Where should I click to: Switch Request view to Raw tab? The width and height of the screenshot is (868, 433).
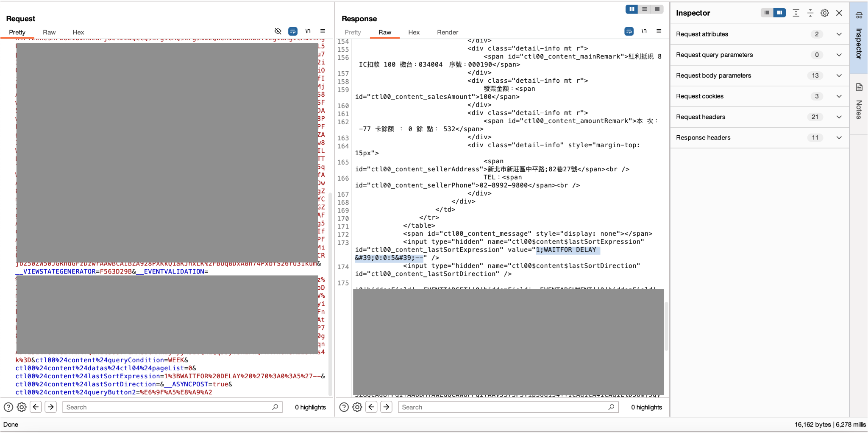click(x=49, y=32)
